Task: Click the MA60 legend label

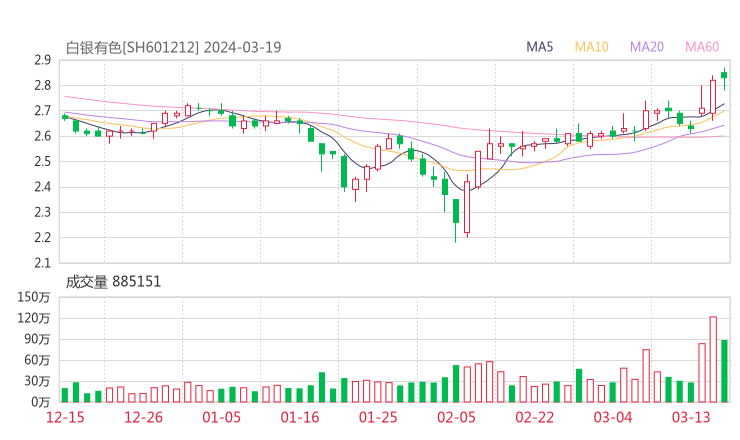Action: pyautogui.click(x=702, y=47)
